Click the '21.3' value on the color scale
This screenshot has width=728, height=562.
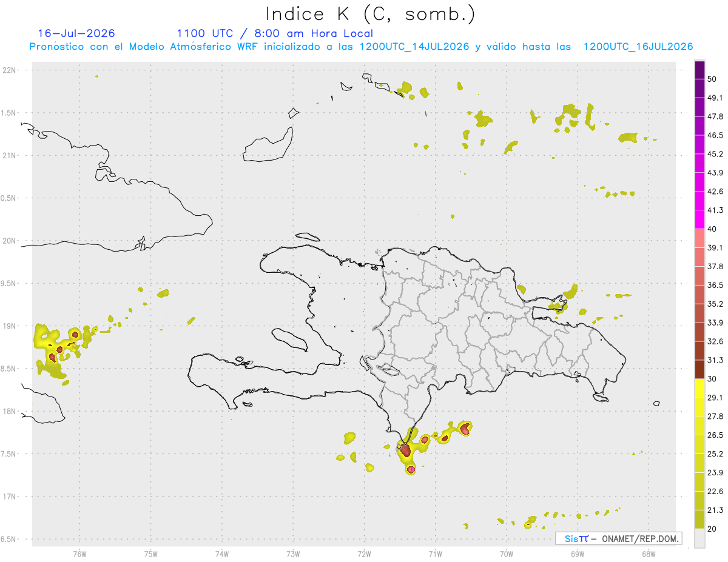[715, 510]
